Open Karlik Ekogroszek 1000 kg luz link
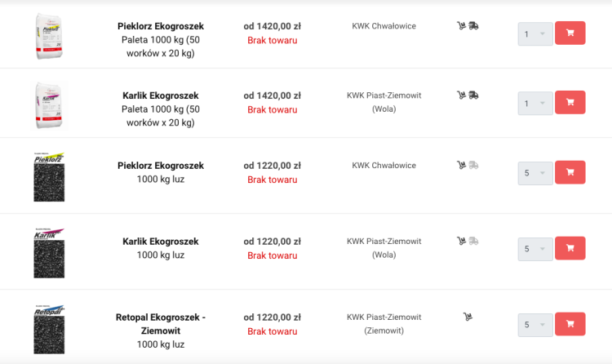612x364 pixels. click(161, 248)
